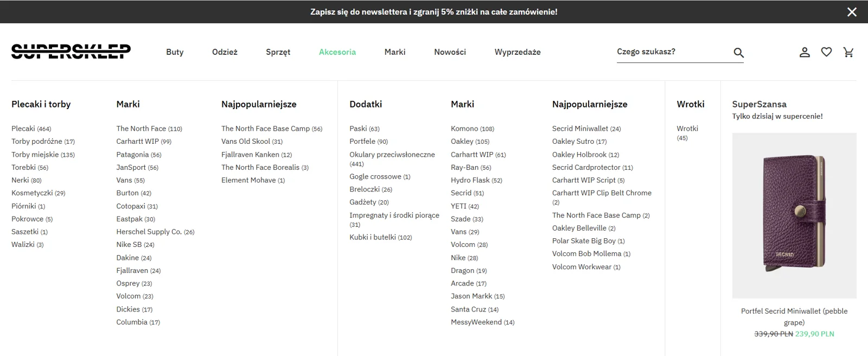
Task: Open the Plecaki (464) category
Action: click(31, 129)
